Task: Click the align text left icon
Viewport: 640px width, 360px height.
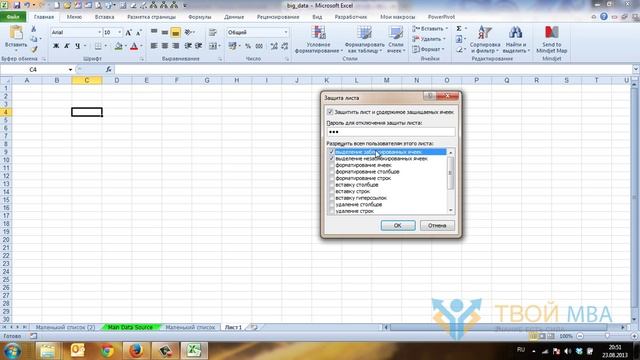Action: point(154,46)
